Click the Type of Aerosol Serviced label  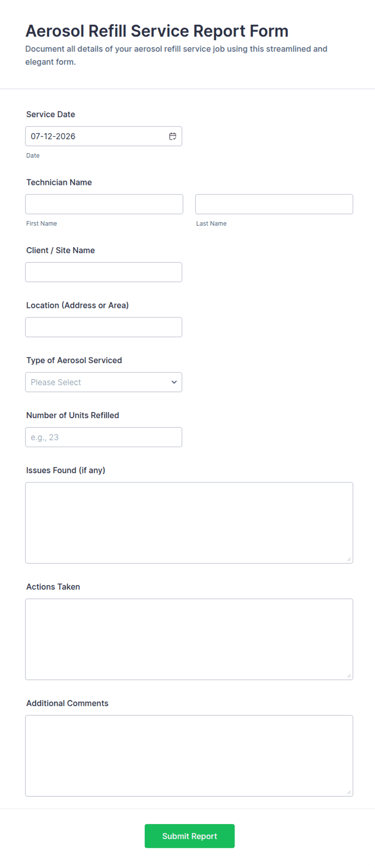click(74, 360)
